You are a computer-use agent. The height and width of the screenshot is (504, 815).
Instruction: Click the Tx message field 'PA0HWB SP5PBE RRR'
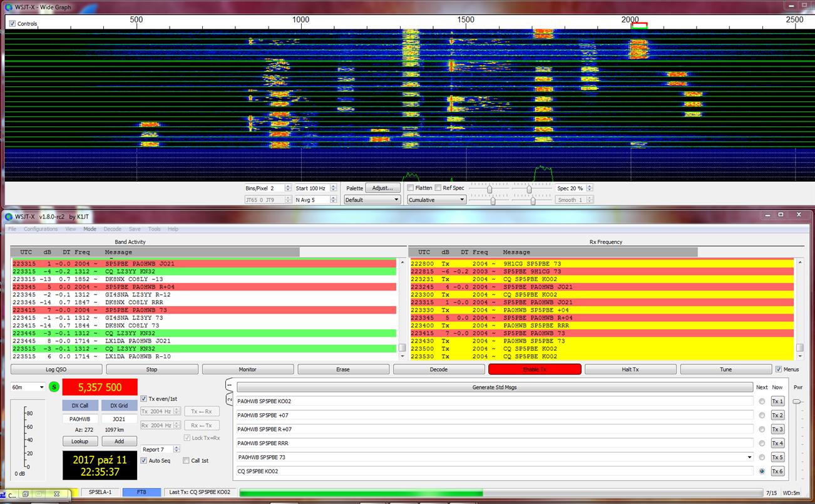(x=495, y=443)
